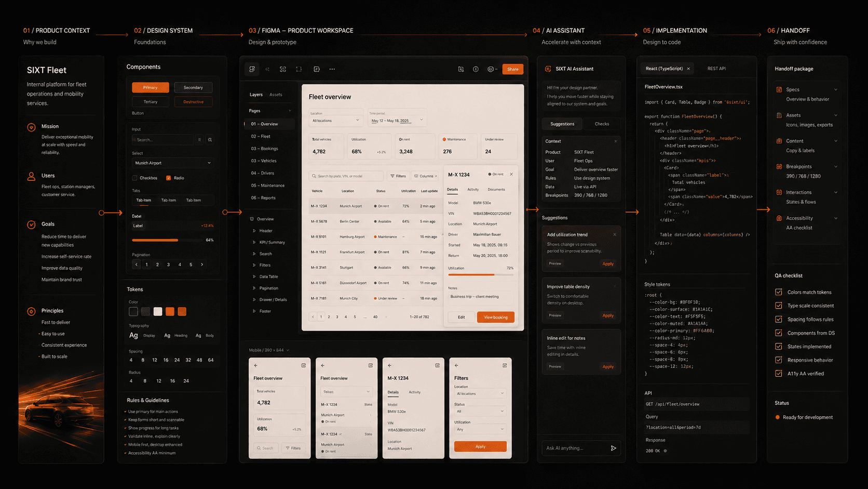
Task: Click the dev mode inspect icon
Action: click(461, 69)
